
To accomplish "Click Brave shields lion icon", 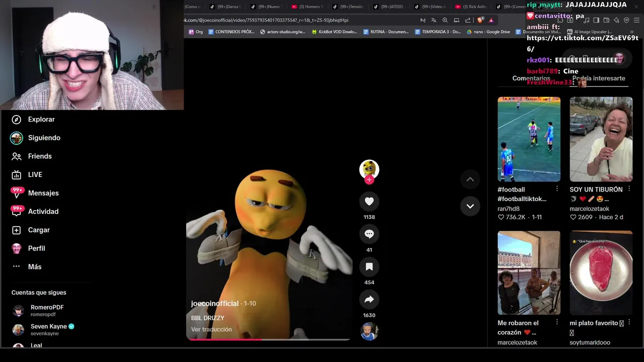I will point(480,20).
